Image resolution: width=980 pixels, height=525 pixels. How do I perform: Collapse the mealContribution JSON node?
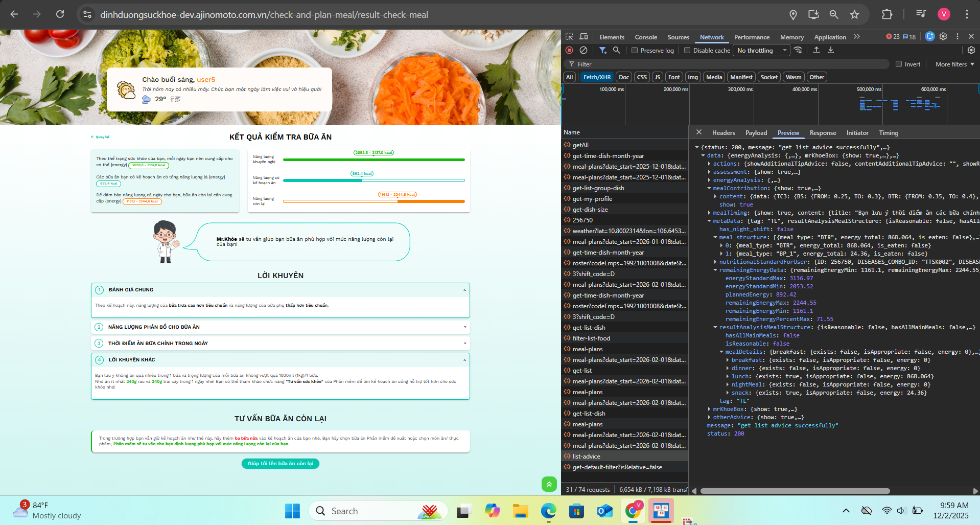709,188
